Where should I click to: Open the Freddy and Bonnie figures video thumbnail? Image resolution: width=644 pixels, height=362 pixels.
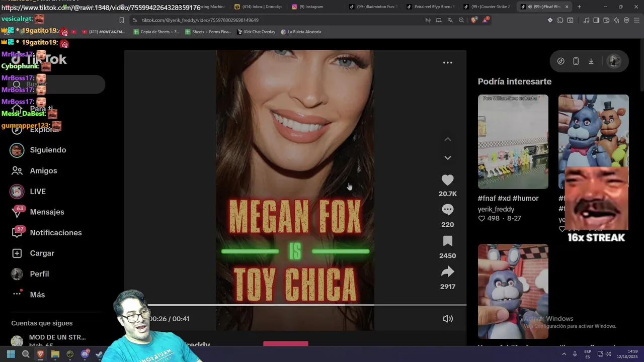[x=593, y=131]
